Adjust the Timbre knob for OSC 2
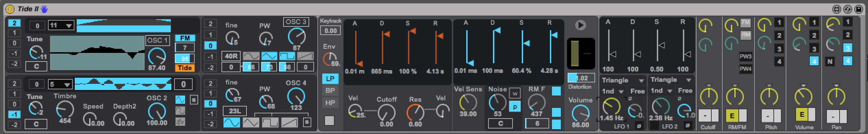868x134 pixels. click(65, 110)
